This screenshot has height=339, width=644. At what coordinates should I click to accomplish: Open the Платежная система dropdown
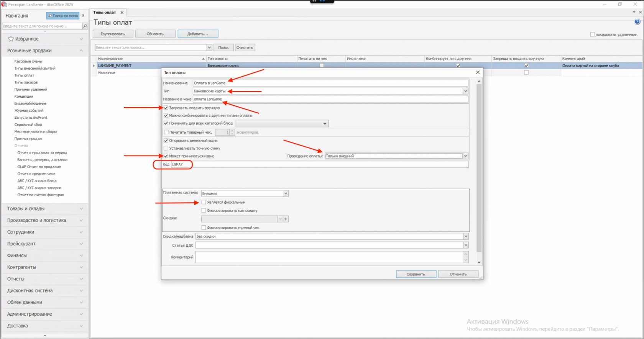(x=286, y=193)
